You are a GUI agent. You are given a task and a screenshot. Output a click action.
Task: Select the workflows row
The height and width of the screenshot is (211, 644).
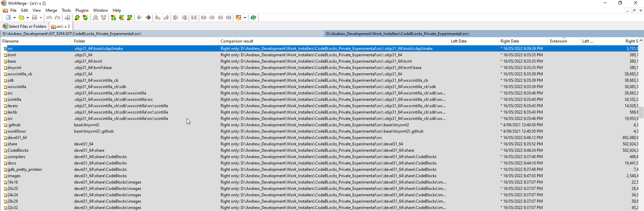pos(320,131)
